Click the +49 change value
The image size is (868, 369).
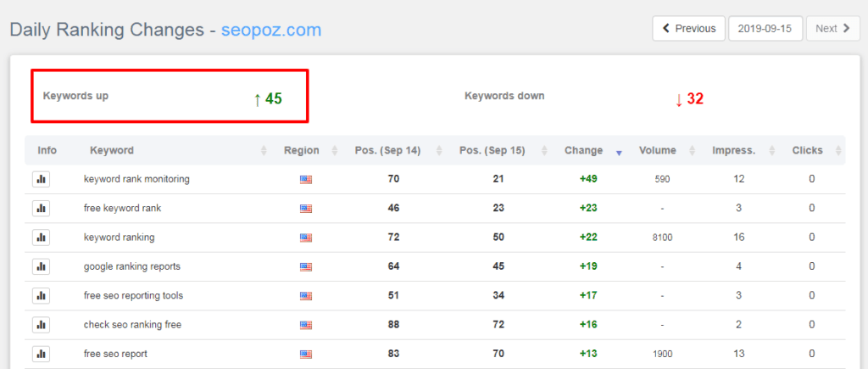(588, 179)
